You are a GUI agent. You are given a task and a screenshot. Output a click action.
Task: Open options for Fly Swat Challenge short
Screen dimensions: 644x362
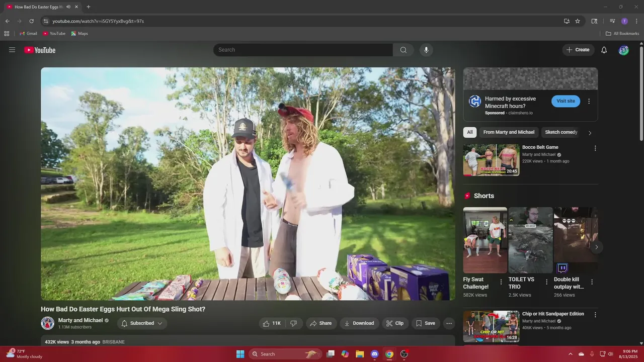pos(501,282)
